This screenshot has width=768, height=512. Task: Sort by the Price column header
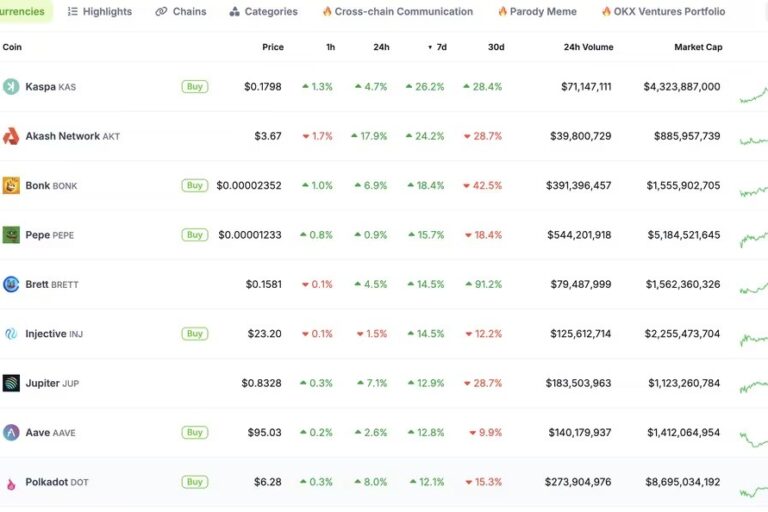point(273,47)
